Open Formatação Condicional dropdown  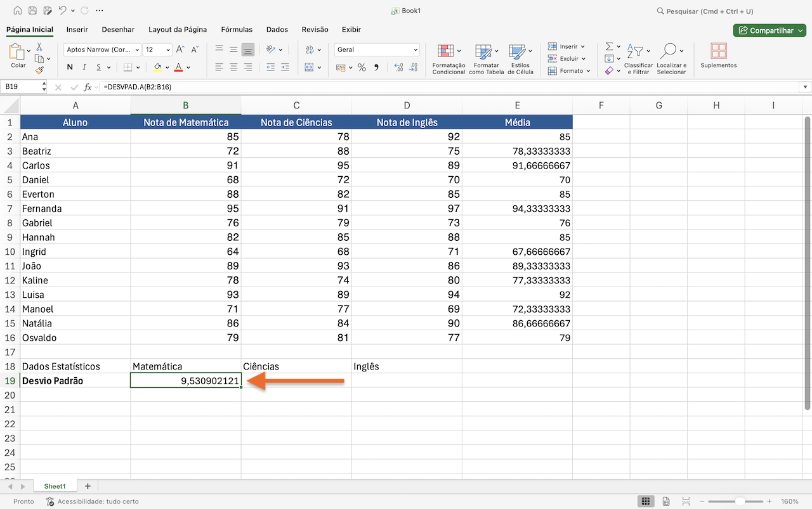(x=449, y=59)
